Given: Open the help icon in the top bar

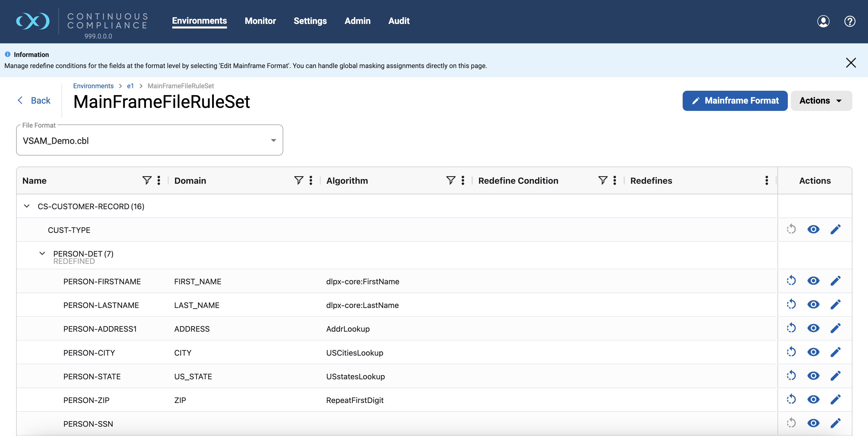Looking at the screenshot, I should (x=850, y=21).
